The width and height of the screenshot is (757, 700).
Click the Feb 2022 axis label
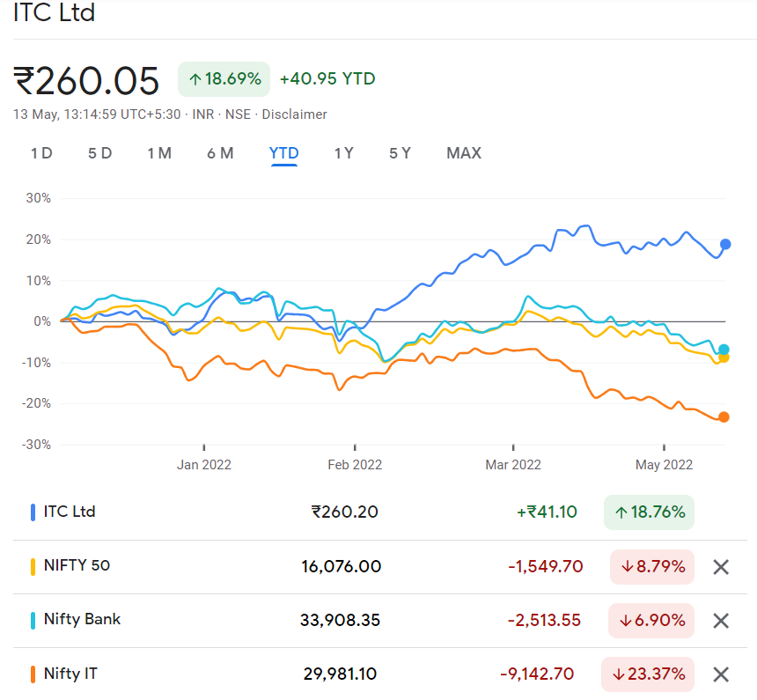(355, 465)
